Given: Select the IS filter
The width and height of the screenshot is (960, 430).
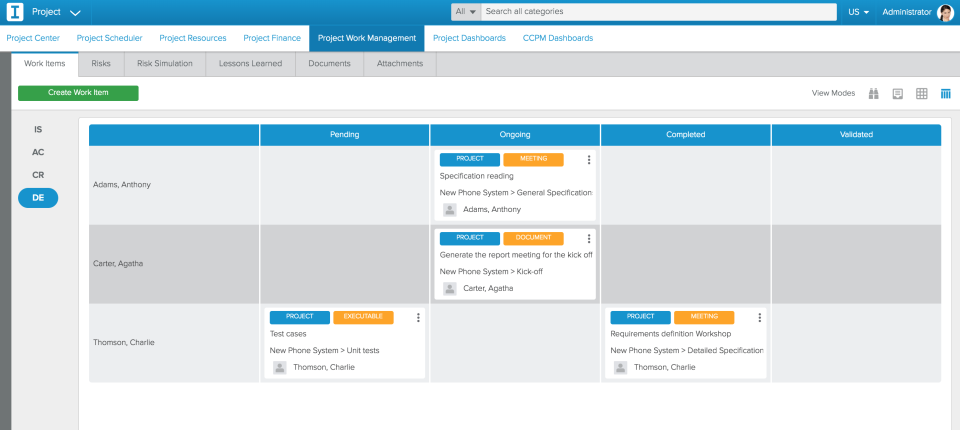Looking at the screenshot, I should click(x=38, y=130).
